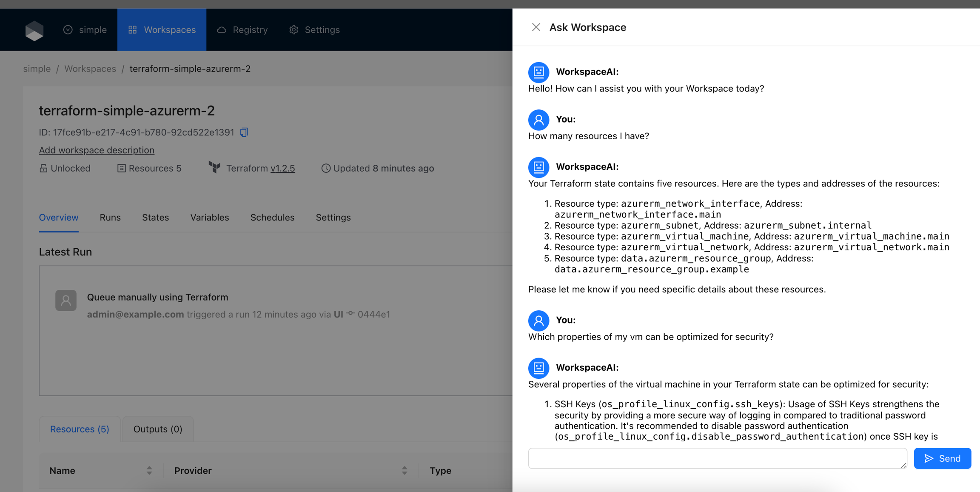The width and height of the screenshot is (980, 492).
Task: Sort by the Provider column arrows
Action: coord(404,470)
